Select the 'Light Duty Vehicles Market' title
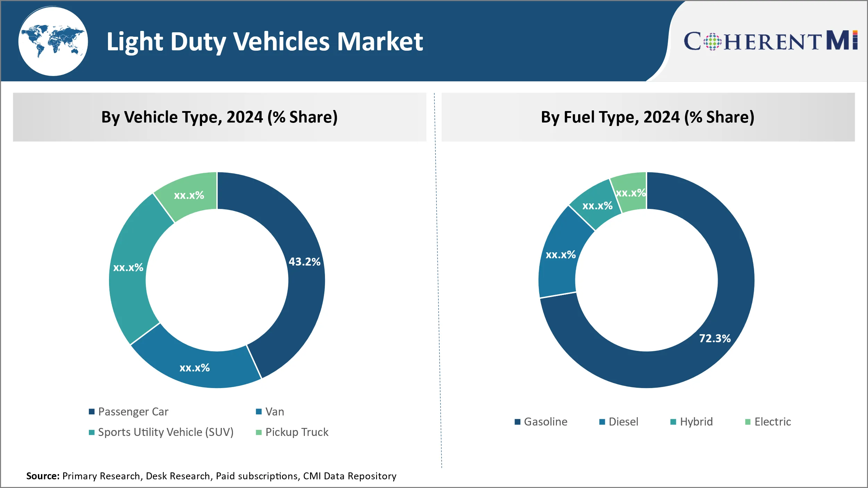Image resolution: width=868 pixels, height=488 pixels. coord(265,42)
